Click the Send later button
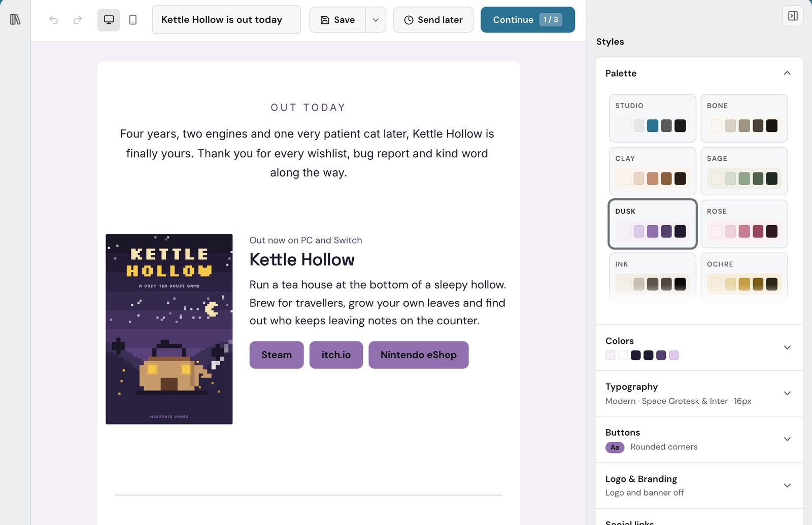This screenshot has width=812, height=525. [433, 20]
